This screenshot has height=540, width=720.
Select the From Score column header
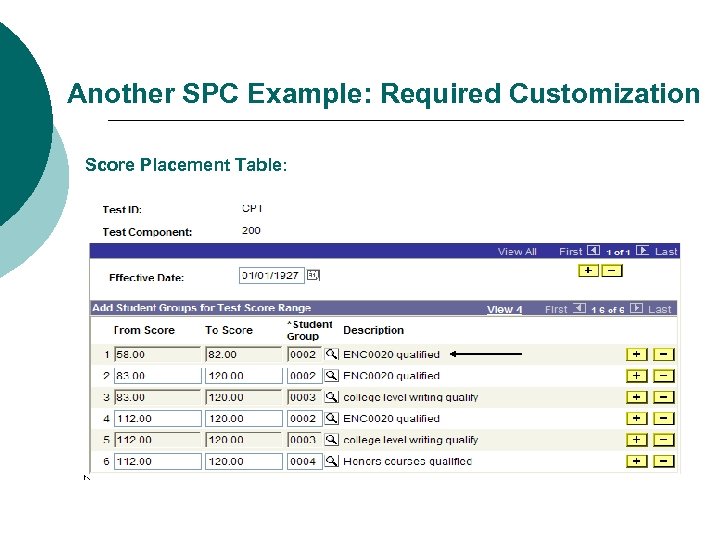(x=144, y=330)
